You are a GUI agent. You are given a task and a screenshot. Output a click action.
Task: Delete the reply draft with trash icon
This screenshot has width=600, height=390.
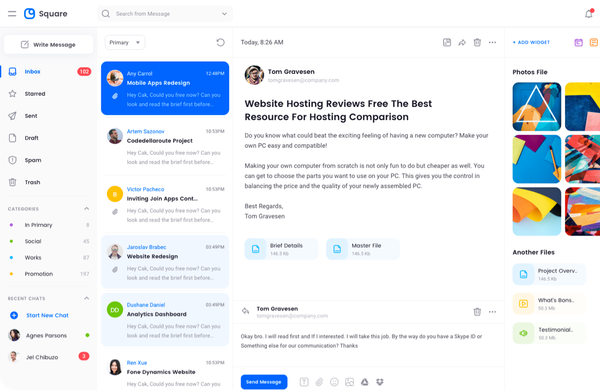click(477, 312)
